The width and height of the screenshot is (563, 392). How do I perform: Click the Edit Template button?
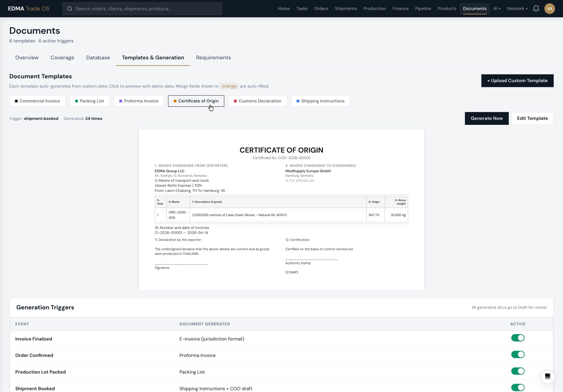click(532, 119)
